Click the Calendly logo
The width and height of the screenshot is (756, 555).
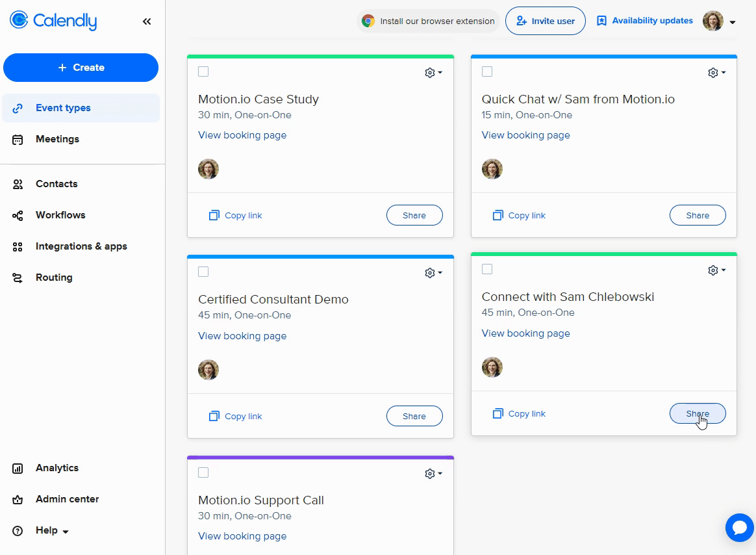point(53,21)
